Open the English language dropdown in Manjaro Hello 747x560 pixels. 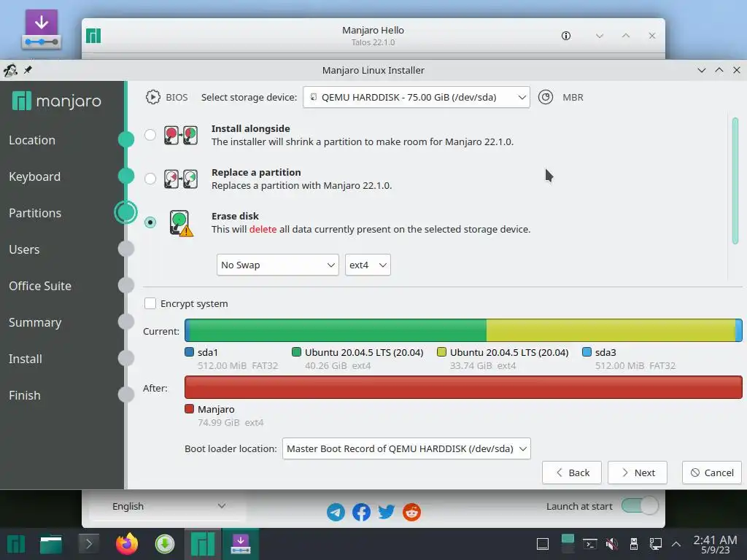(169, 506)
